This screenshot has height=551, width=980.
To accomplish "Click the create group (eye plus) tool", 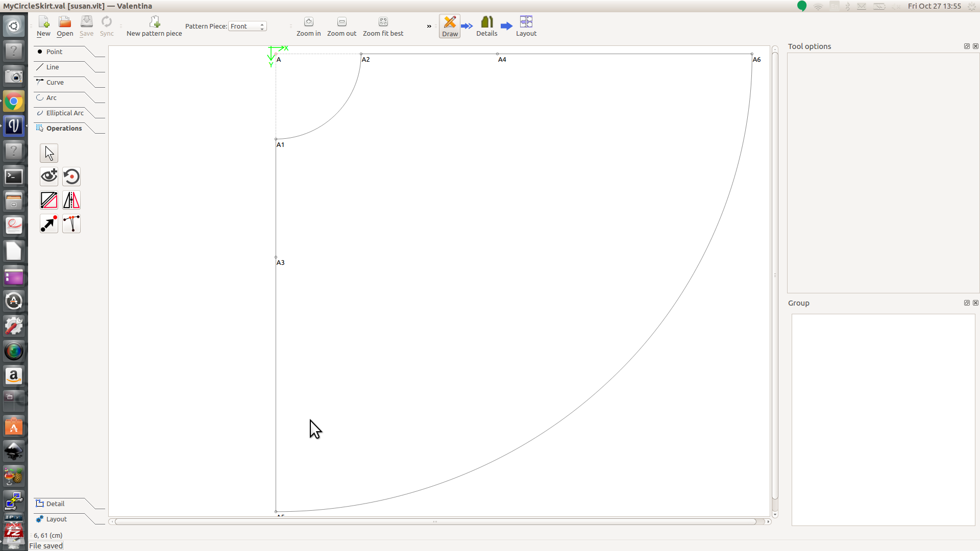I will (x=49, y=177).
